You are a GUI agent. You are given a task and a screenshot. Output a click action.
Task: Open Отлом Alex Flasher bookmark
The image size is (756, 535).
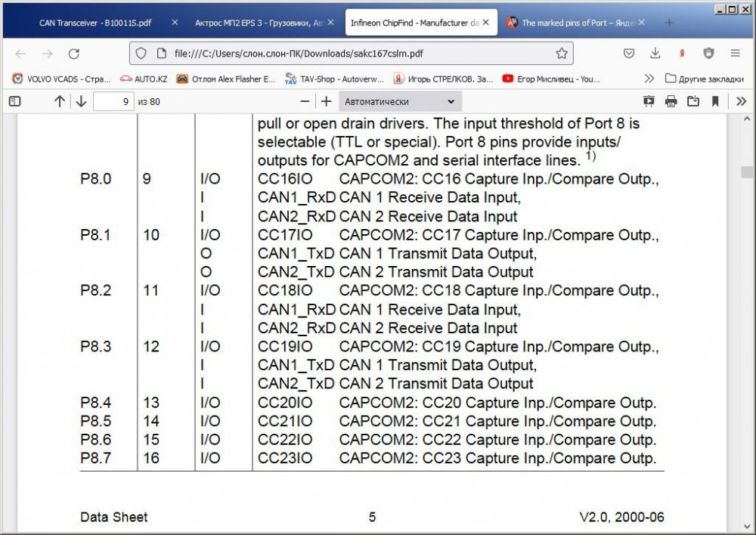point(225,79)
